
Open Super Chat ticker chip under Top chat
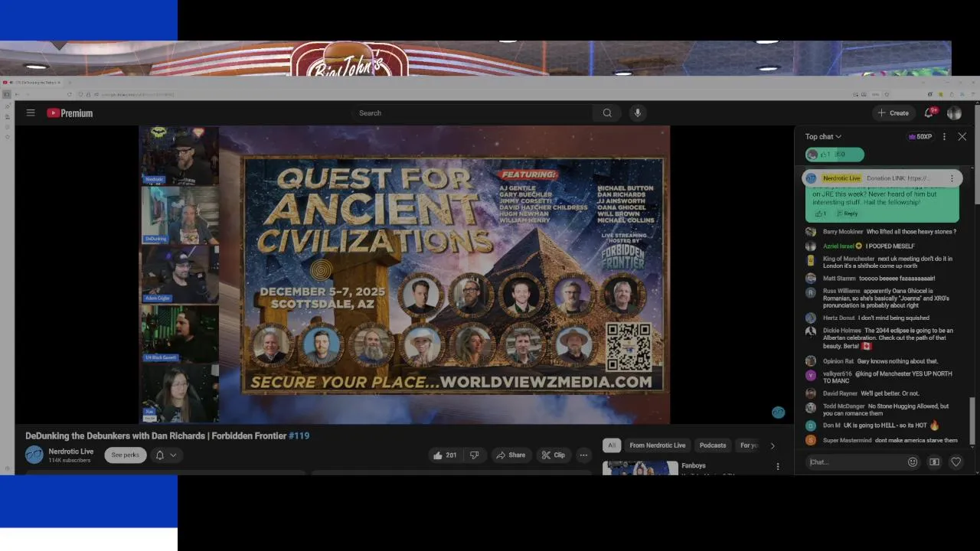coord(835,155)
